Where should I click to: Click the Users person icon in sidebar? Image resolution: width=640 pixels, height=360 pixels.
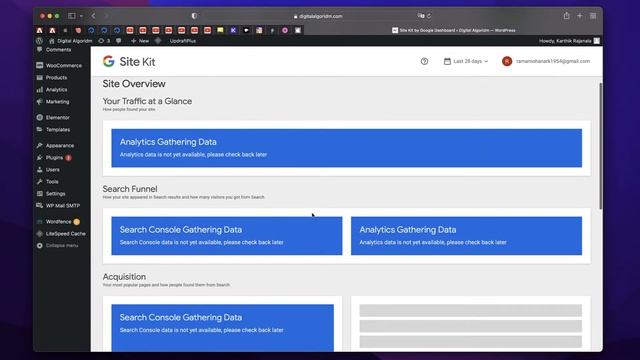tap(40, 169)
